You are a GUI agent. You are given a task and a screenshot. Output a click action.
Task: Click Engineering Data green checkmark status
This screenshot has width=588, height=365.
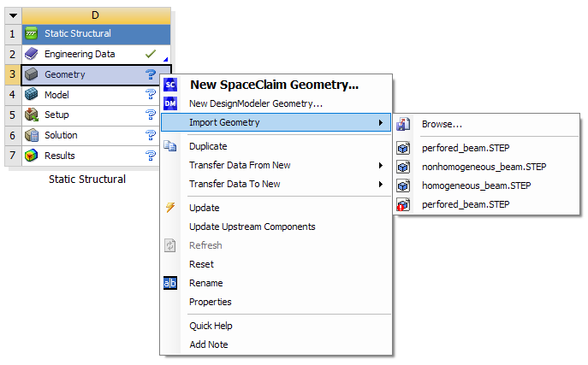151,54
